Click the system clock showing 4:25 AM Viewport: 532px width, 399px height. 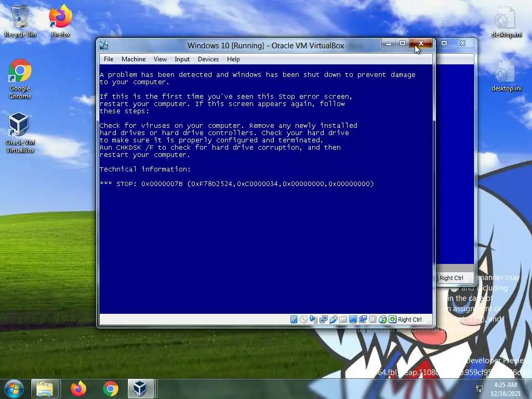tap(505, 389)
